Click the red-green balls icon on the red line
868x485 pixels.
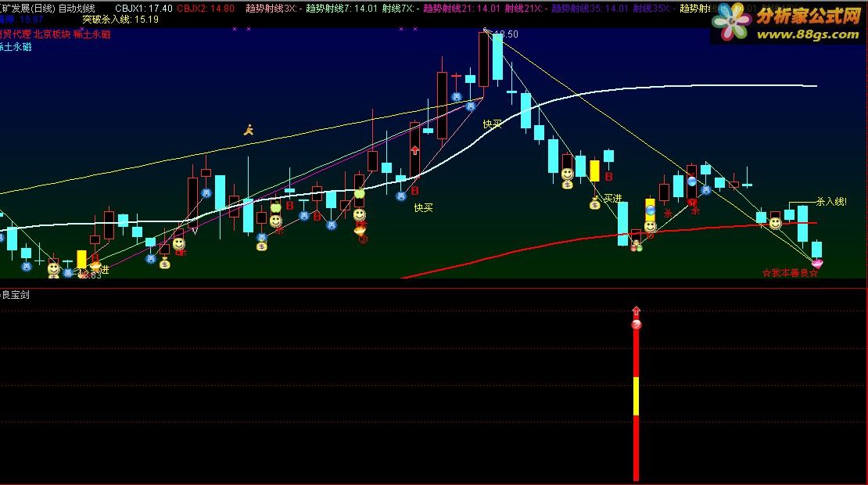coord(637,246)
